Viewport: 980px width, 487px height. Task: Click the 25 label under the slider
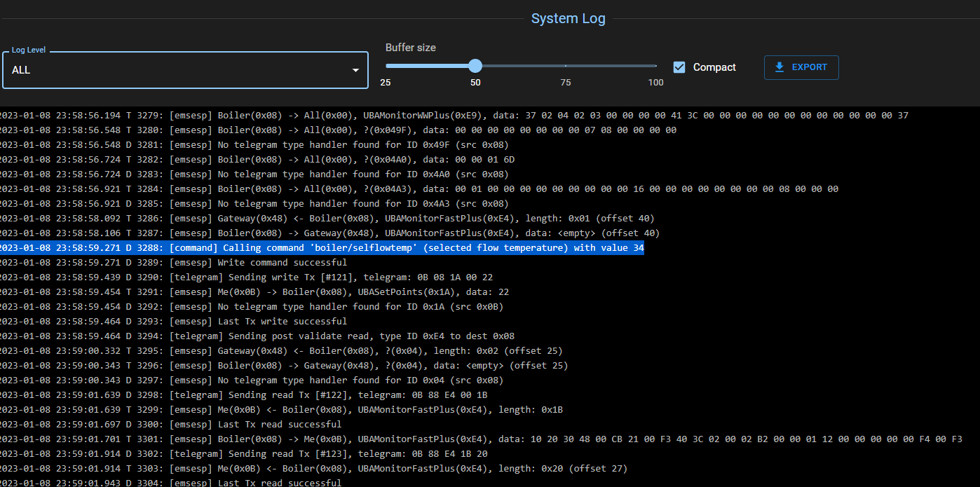coord(386,82)
